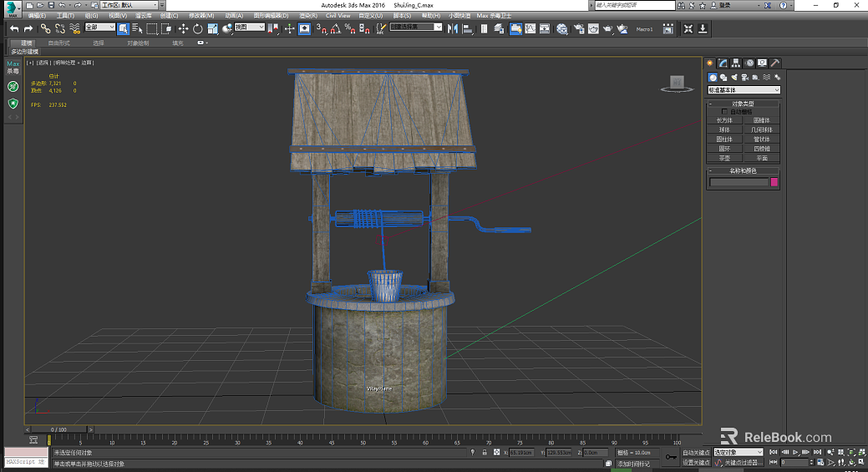Open the magenta object color swatch
The image size is (868, 472).
[774, 182]
